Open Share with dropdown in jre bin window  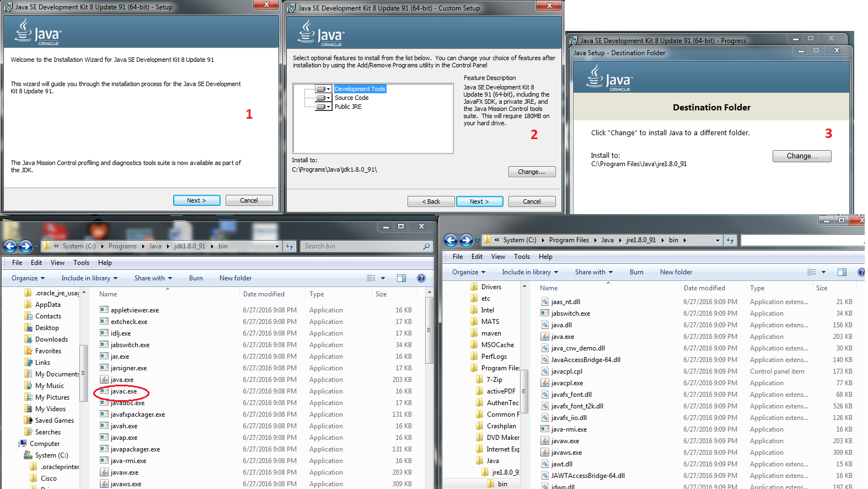click(594, 272)
